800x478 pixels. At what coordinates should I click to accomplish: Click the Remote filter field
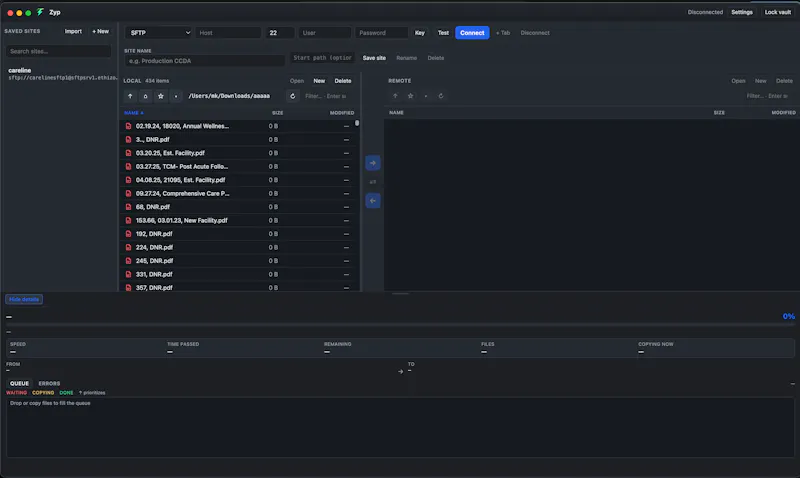point(767,96)
